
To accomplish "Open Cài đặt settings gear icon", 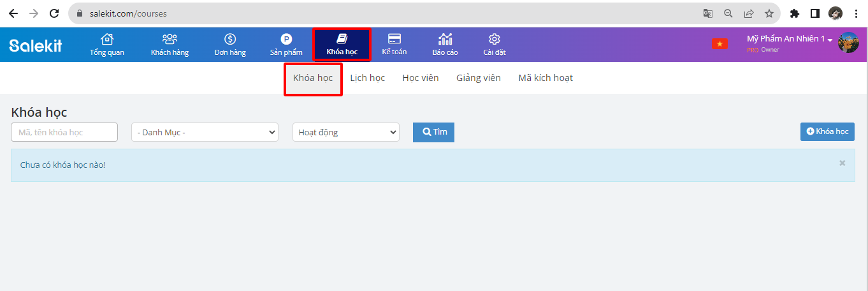I will pos(494,40).
